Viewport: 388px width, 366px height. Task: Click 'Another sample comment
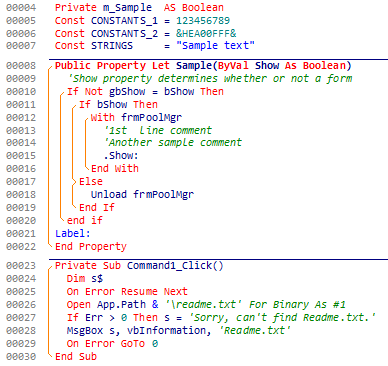[x=173, y=143]
